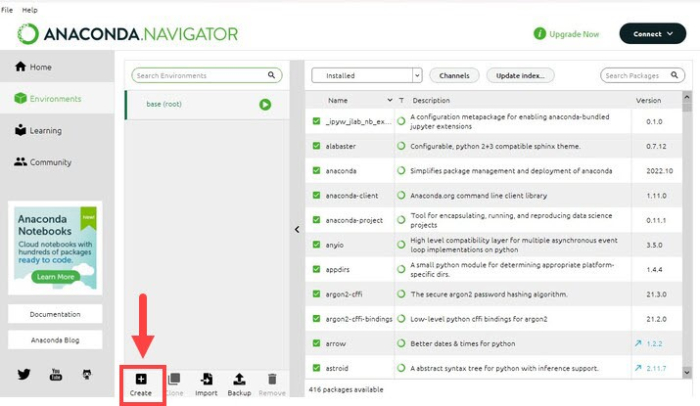Click the Remove environment trash icon
The image size is (700, 406).
point(272,379)
